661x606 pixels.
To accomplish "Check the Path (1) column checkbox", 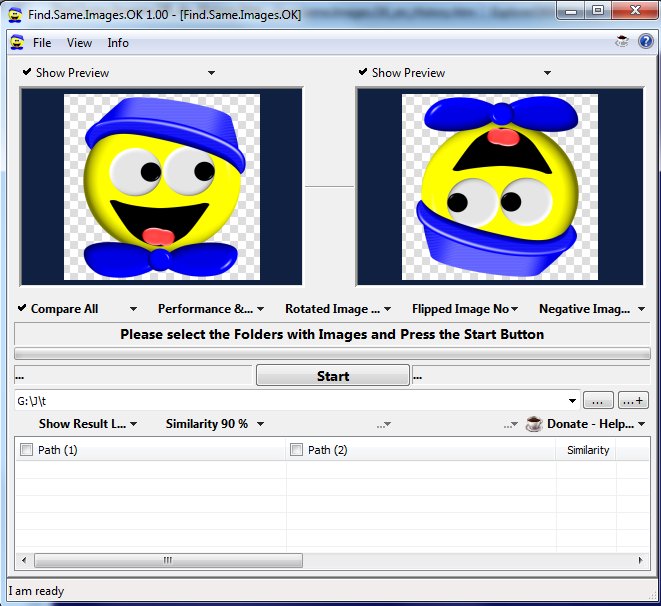I will pyautogui.click(x=26, y=450).
